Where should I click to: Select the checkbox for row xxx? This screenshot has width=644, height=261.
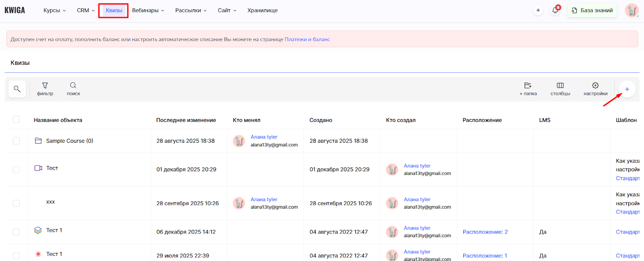(x=17, y=203)
